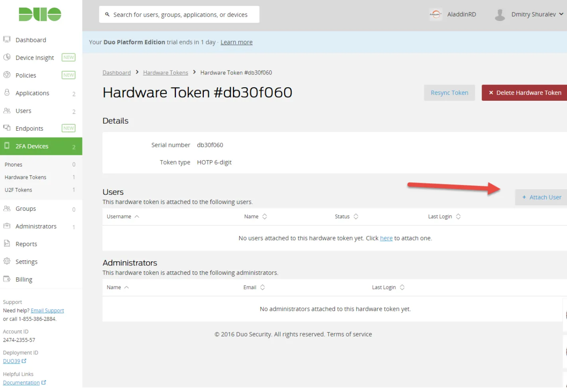This screenshot has height=392, width=567.
Task: Sort administrators table by Email arrow
Action: [262, 287]
